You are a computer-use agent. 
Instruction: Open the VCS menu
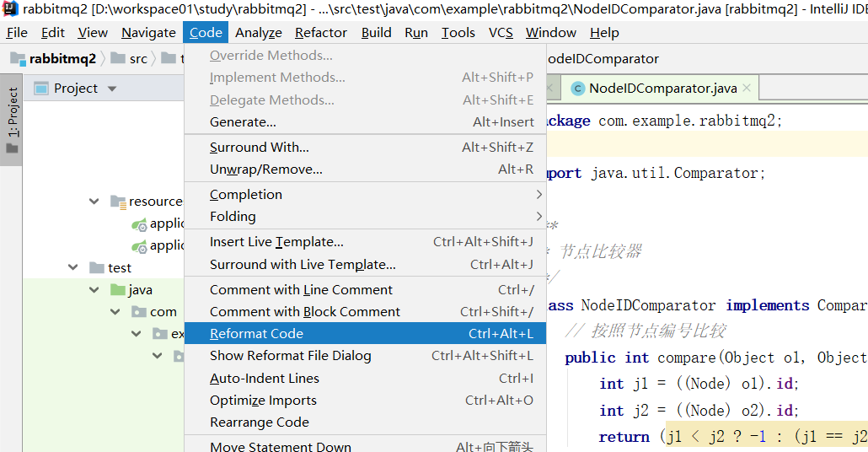tap(501, 33)
